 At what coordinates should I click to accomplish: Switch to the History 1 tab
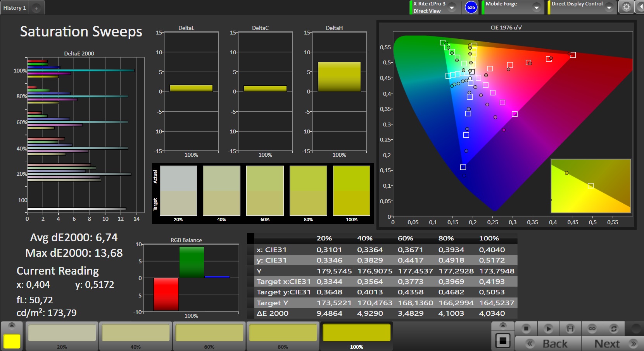coord(15,8)
